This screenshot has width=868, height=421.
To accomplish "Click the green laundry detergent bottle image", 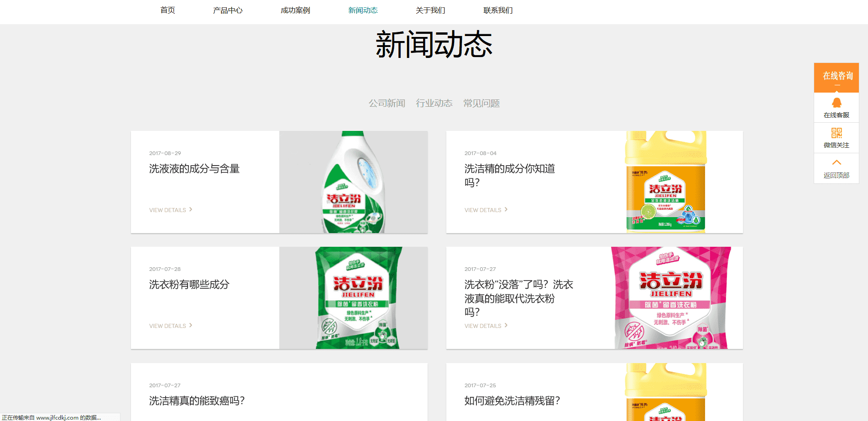I will pos(353,182).
